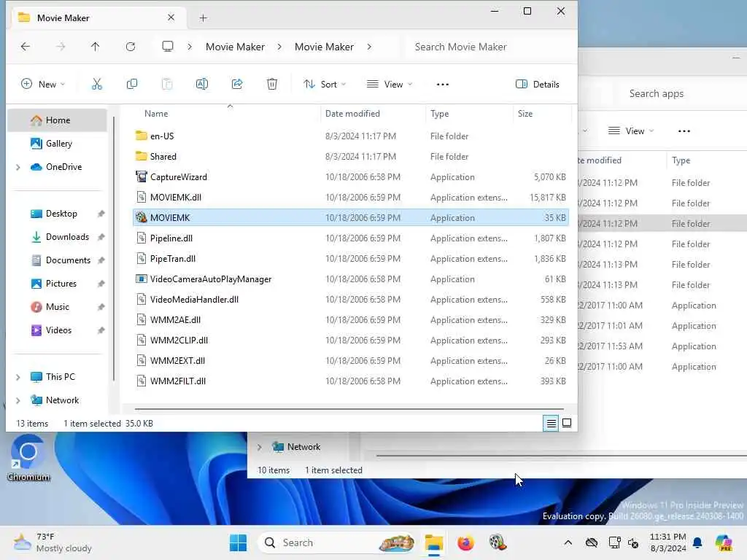This screenshot has width=747, height=560.
Task: Select the MOVIEMK application icon
Action: [x=141, y=217]
